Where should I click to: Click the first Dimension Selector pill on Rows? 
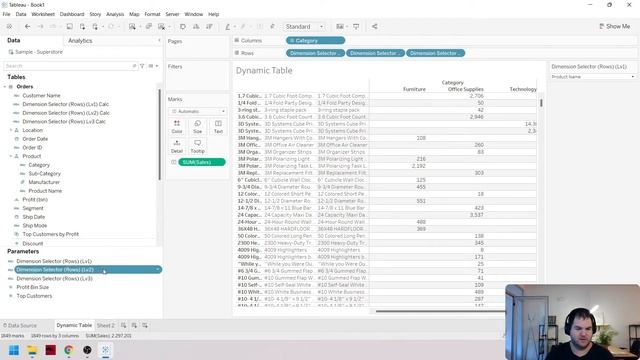[315, 53]
